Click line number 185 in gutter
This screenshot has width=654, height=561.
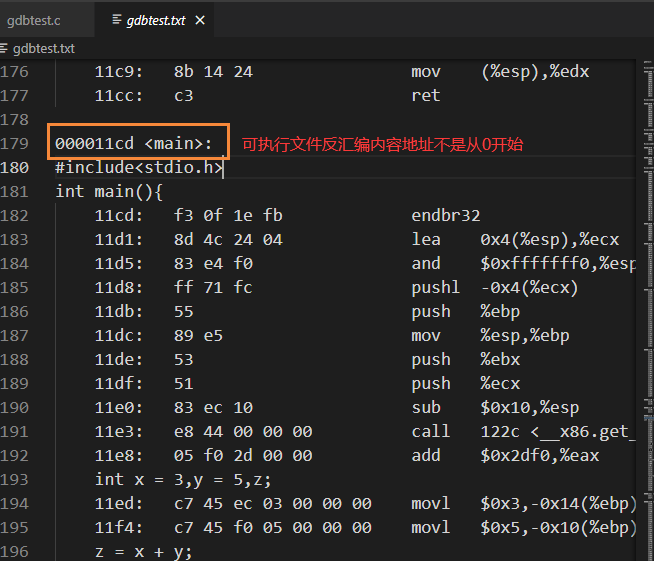coord(15,288)
